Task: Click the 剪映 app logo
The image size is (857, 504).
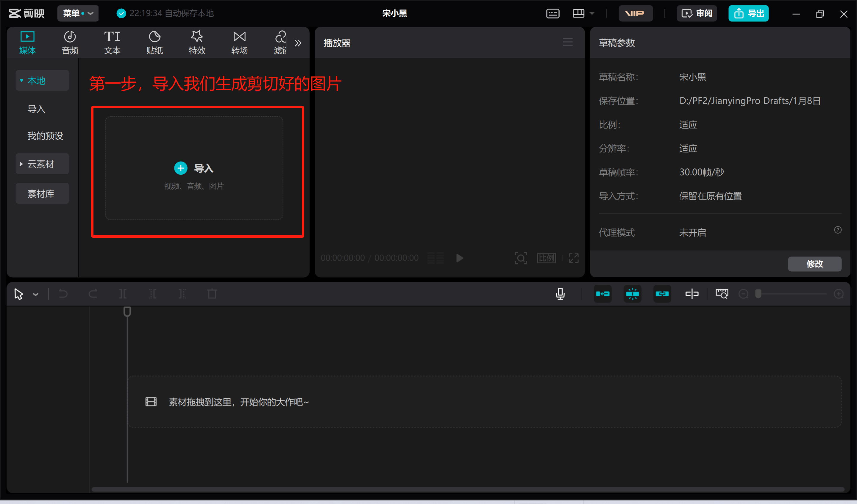Action: (26, 13)
